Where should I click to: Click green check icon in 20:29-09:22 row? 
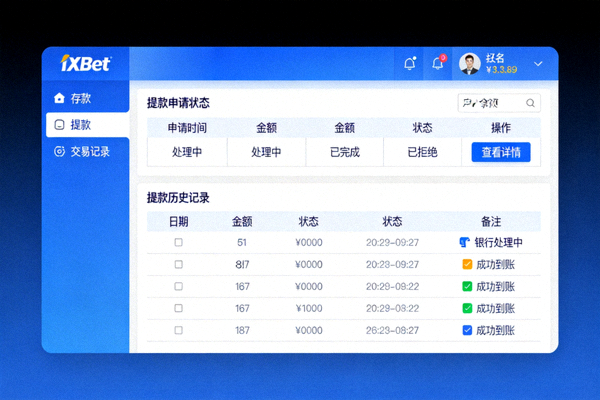pyautogui.click(x=467, y=286)
